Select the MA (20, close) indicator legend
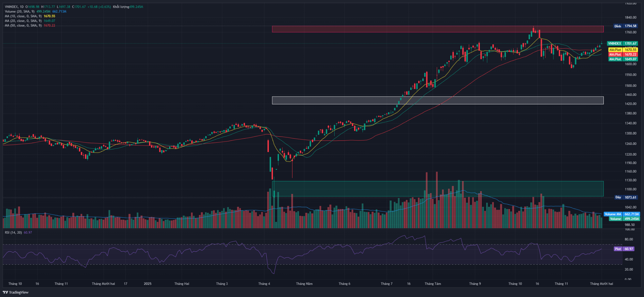 pos(23,21)
